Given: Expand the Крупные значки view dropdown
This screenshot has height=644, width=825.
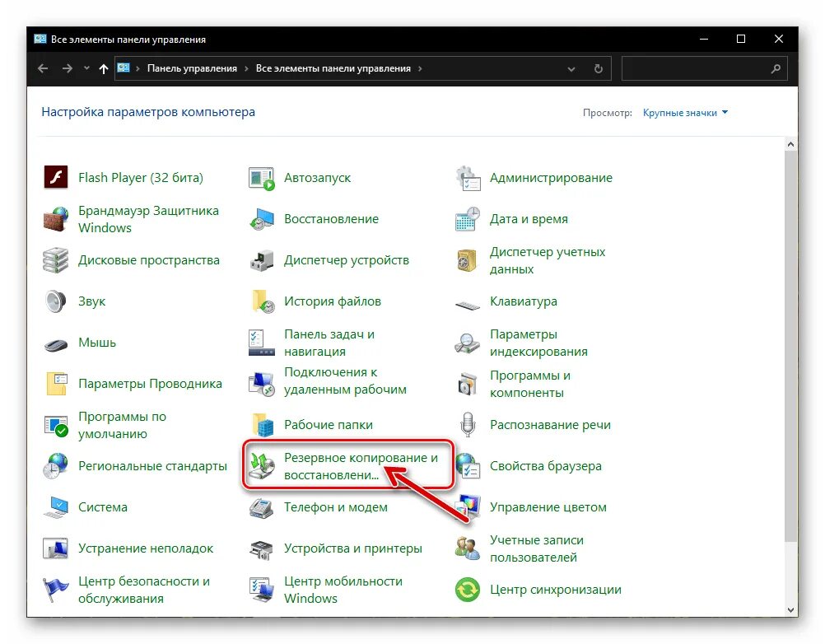Looking at the screenshot, I should tap(685, 113).
